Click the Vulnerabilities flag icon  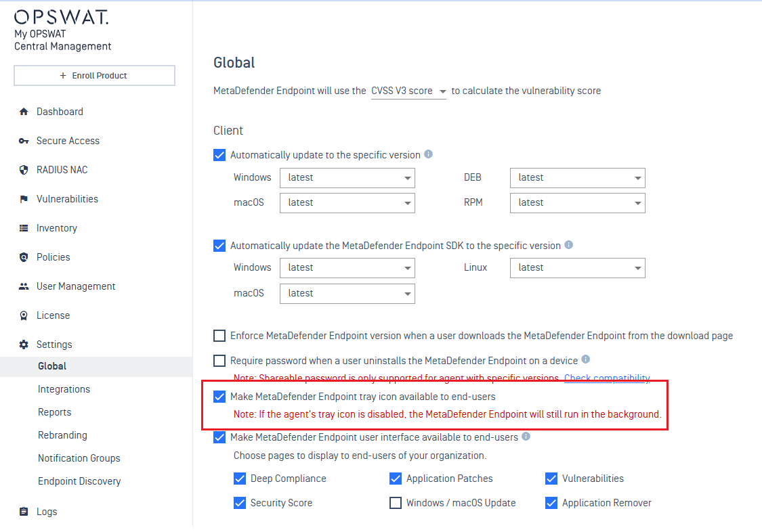tap(23, 199)
